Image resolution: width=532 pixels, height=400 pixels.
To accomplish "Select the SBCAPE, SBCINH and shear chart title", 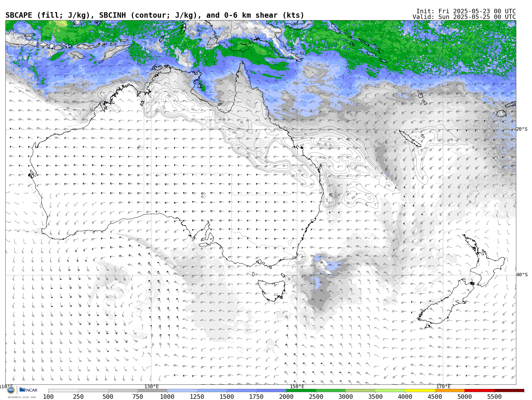I will [155, 15].
